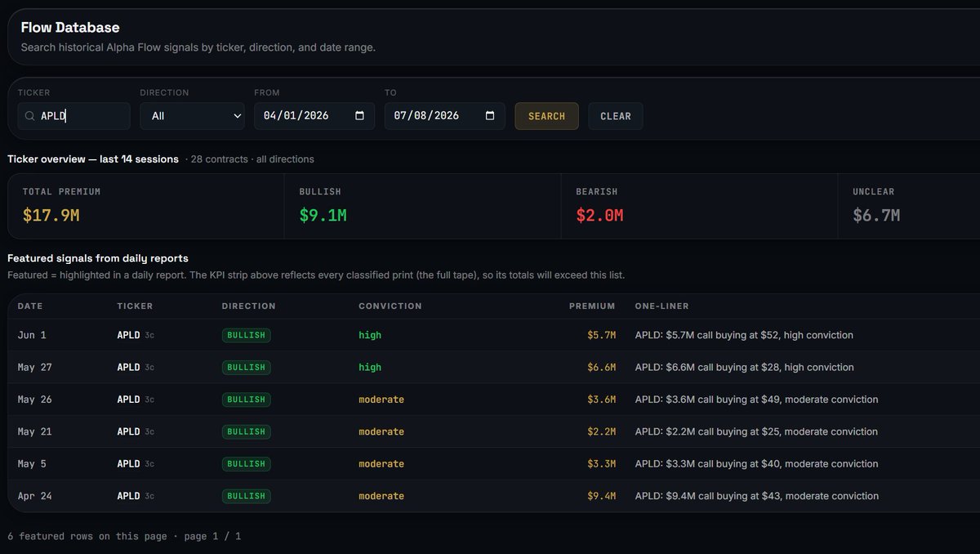Click the one-liner about call buying at $52
This screenshot has height=554, width=980.
(744, 335)
